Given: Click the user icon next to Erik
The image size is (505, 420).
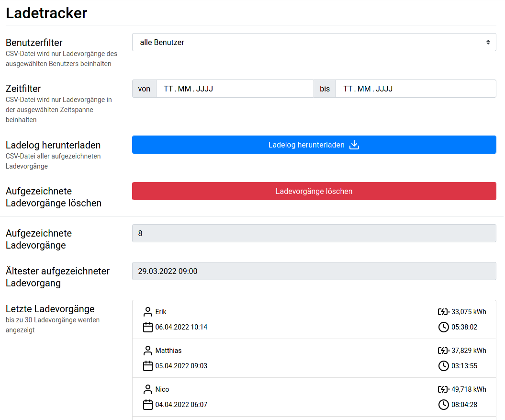Looking at the screenshot, I should click(x=148, y=312).
